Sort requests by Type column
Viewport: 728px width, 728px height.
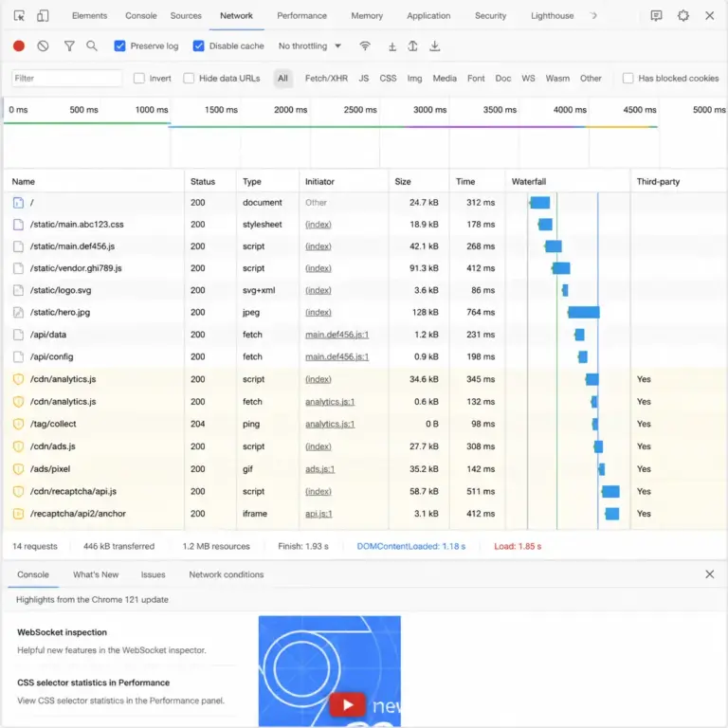[x=268, y=182]
